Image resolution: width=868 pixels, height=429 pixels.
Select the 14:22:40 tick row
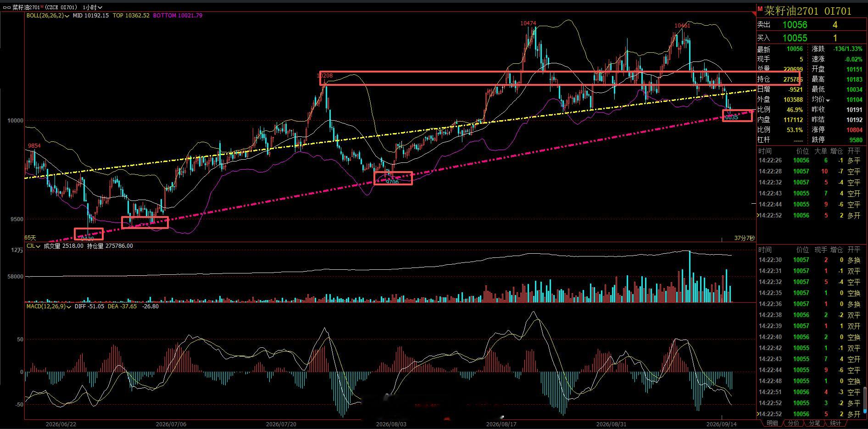point(809,337)
